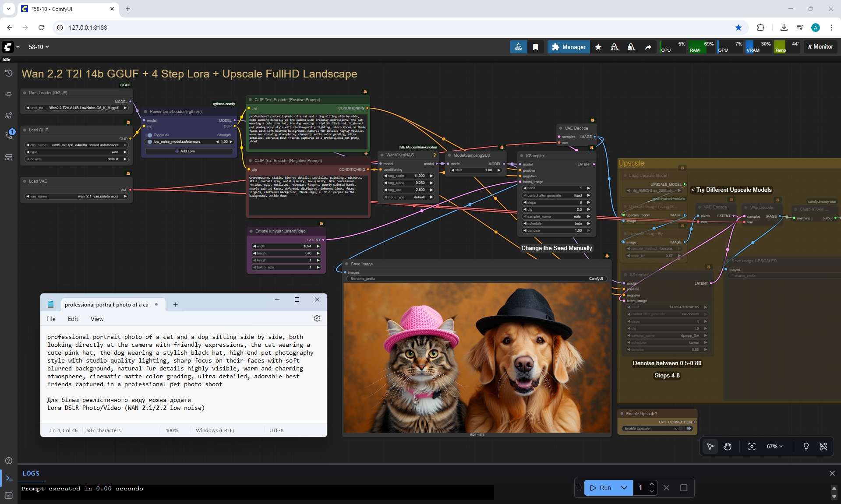Screen dimensions: 841x504
Task: Click the lightbulb focus mode icon
Action: 806,447
